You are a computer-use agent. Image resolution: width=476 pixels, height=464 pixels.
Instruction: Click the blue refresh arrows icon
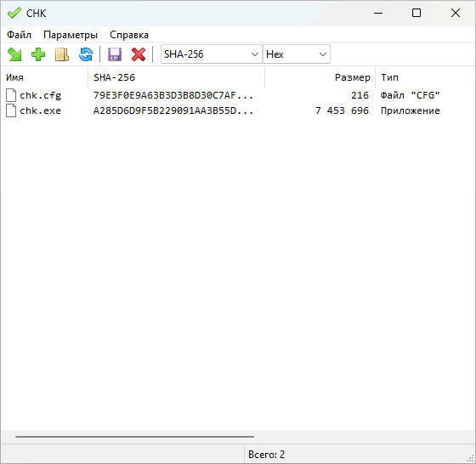pos(86,54)
